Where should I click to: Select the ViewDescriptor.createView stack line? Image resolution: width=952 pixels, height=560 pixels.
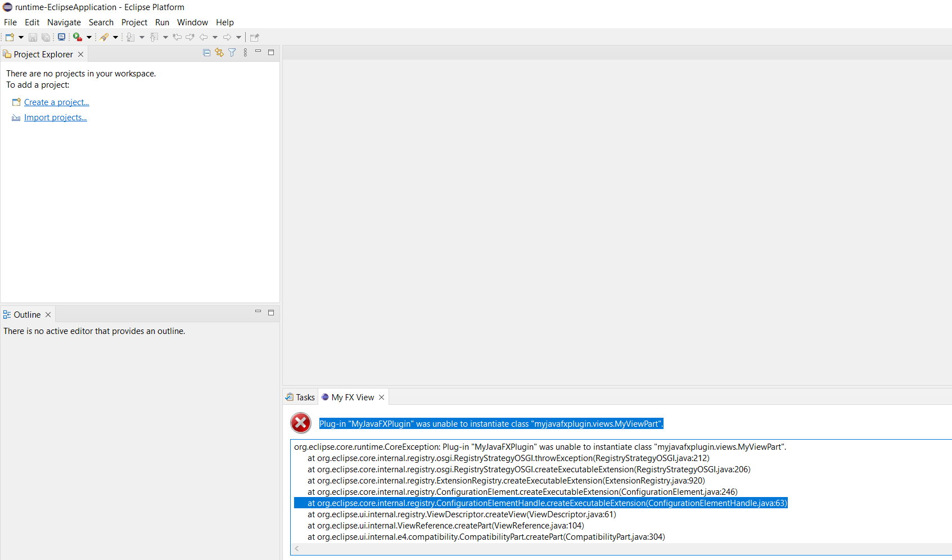(462, 514)
